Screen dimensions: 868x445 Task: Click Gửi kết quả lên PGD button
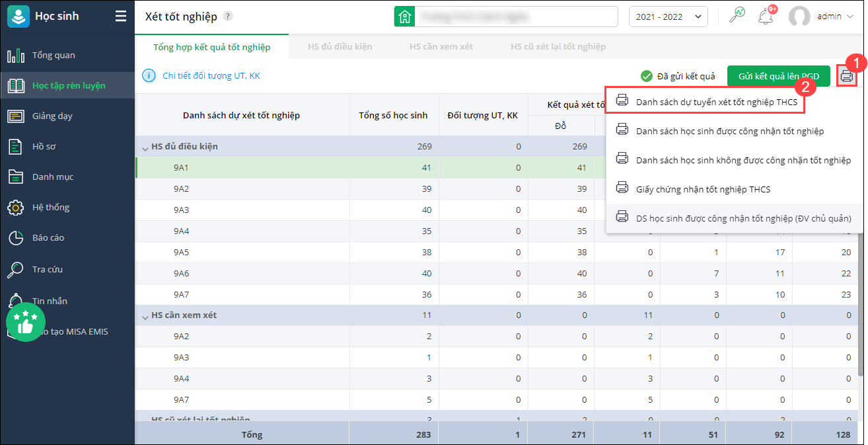(x=778, y=77)
